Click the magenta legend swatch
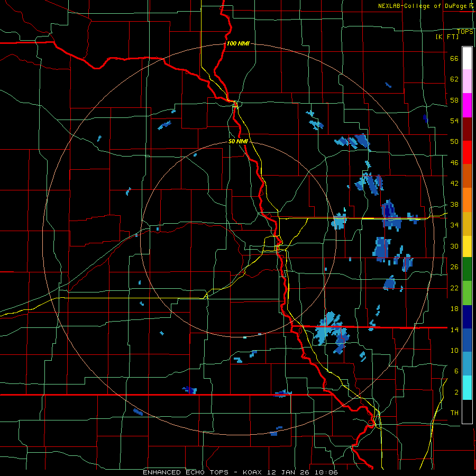The image size is (476, 476). coord(467,105)
